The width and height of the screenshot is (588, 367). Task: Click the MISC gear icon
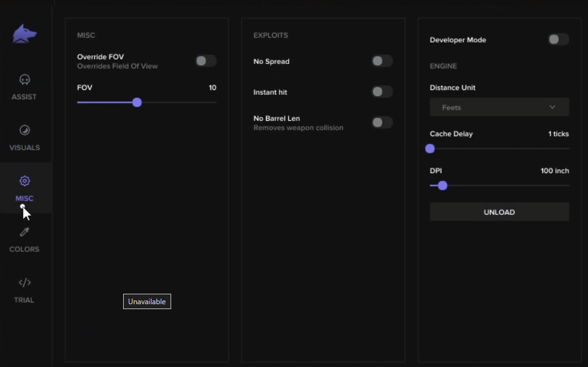tap(25, 181)
